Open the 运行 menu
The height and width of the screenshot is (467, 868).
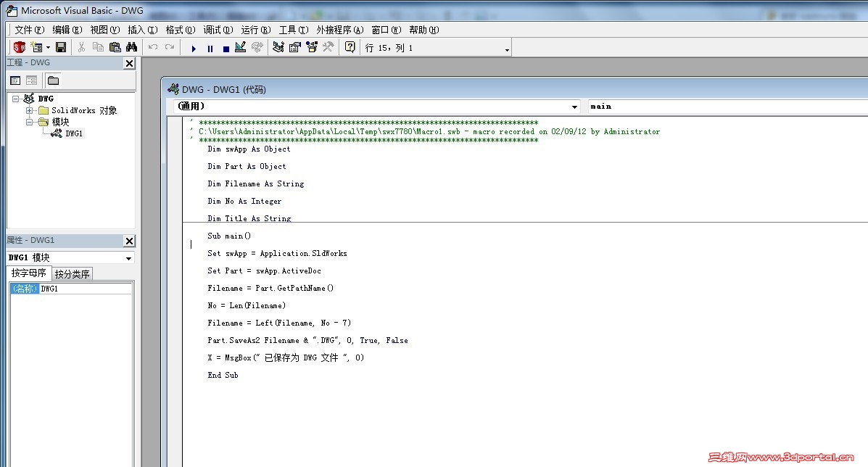pyautogui.click(x=256, y=30)
